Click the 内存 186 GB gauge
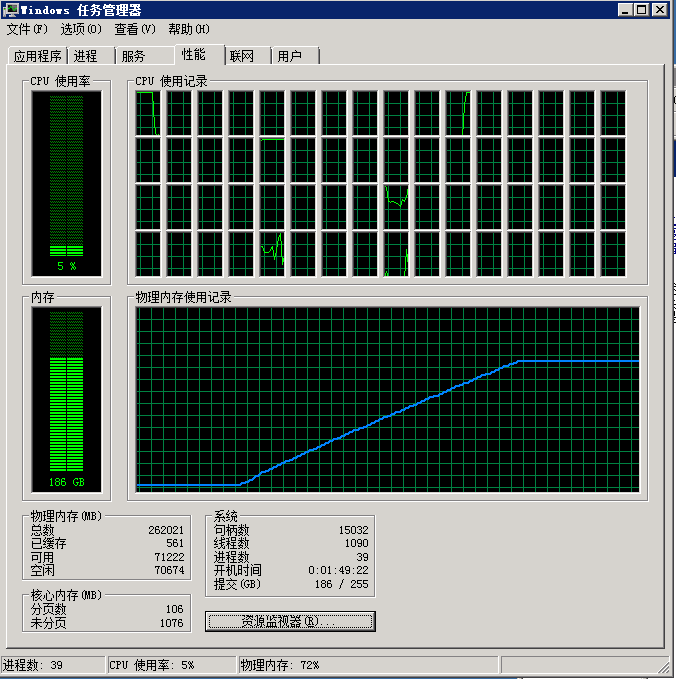This screenshot has height=679, width=676. (x=66, y=399)
